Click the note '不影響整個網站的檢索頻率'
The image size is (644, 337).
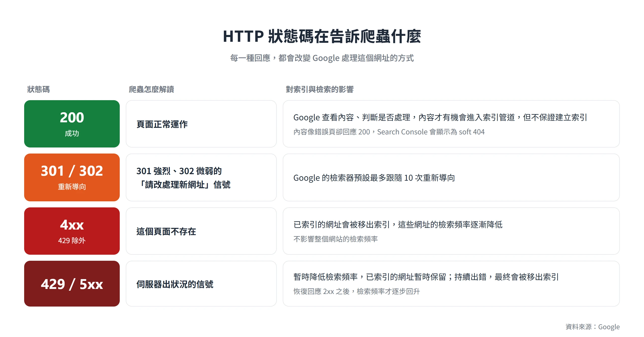336,239
